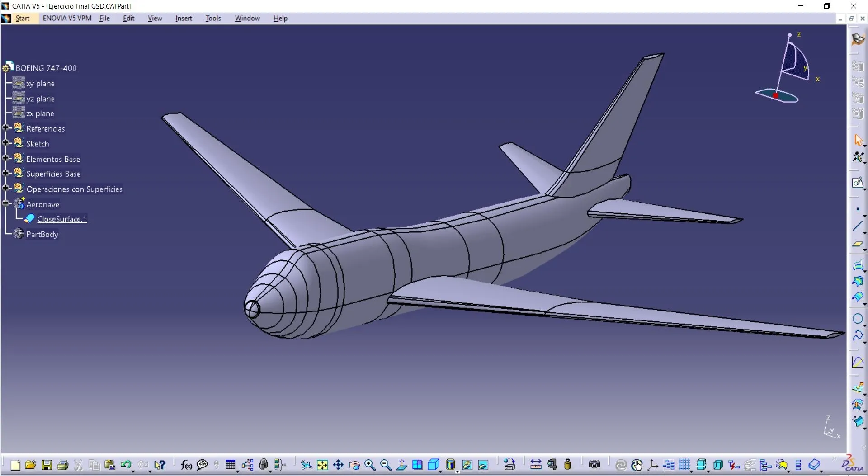Select the Pan tool
Image resolution: width=868 pixels, height=476 pixels.
click(339, 465)
